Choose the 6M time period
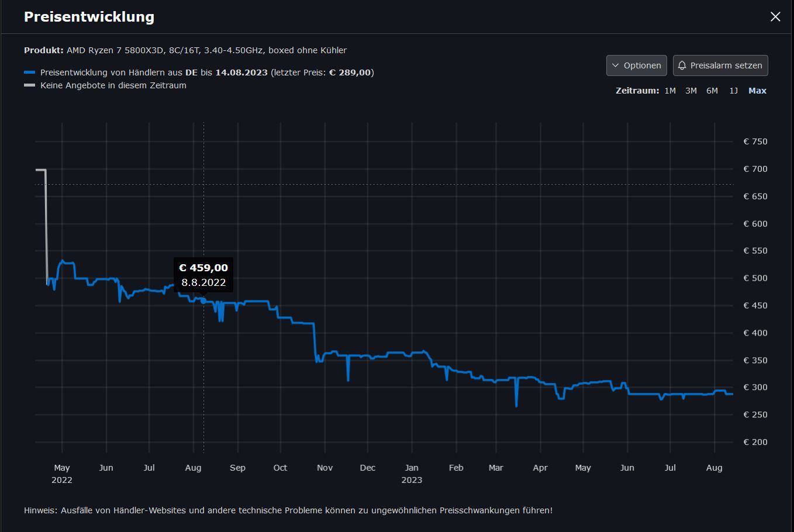Viewport: 794px width, 532px height. tap(712, 91)
